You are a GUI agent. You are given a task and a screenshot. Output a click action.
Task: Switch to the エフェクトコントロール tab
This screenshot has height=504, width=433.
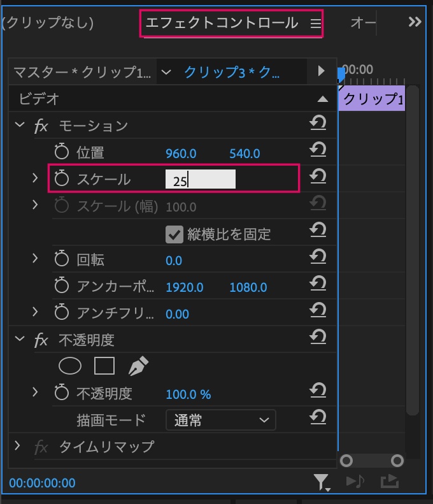(222, 23)
